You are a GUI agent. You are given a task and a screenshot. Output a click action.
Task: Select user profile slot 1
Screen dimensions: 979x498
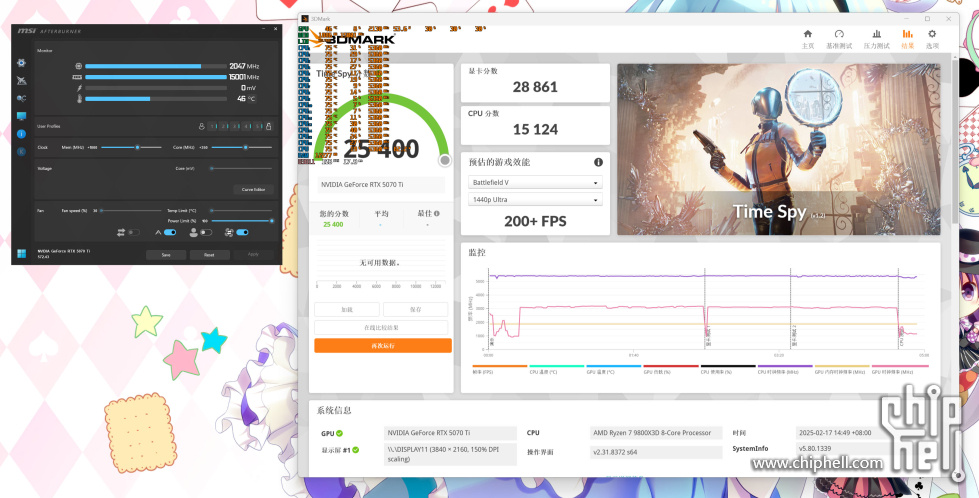click(212, 126)
